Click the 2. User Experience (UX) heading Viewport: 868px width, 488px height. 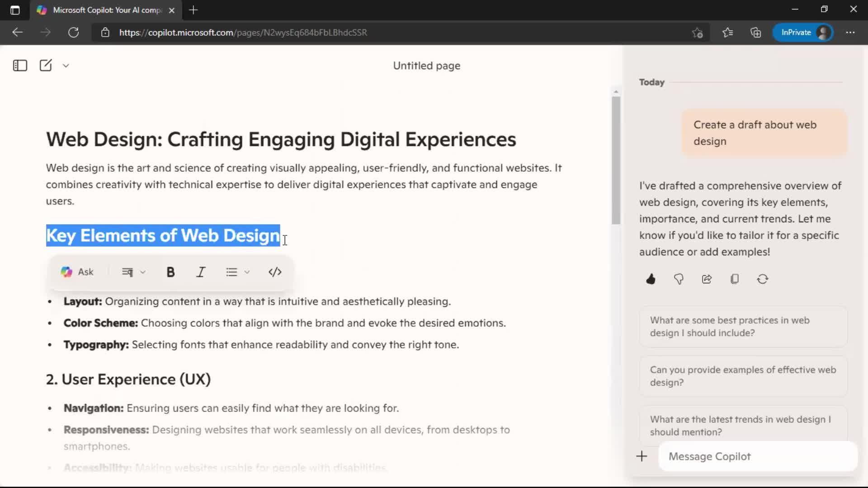point(128,380)
